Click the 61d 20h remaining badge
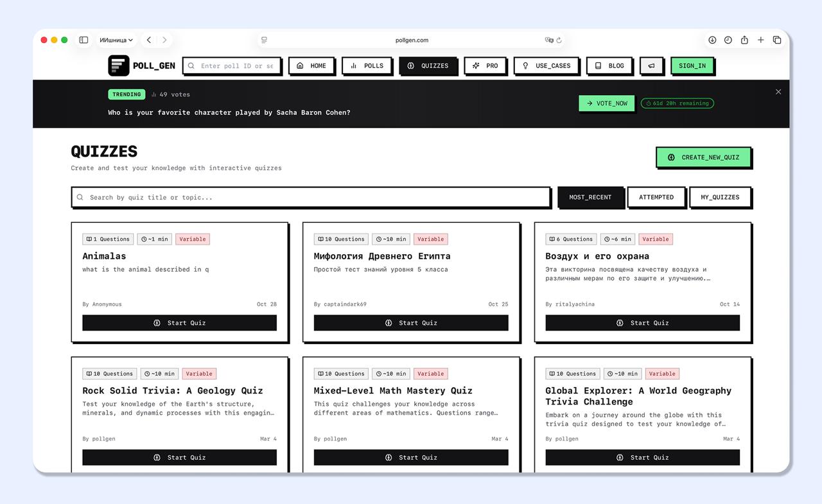Viewport: 822px width, 504px height. coord(677,103)
